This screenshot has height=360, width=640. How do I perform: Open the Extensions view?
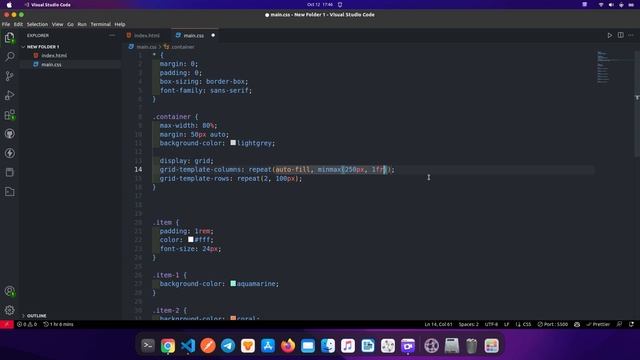tap(9, 115)
